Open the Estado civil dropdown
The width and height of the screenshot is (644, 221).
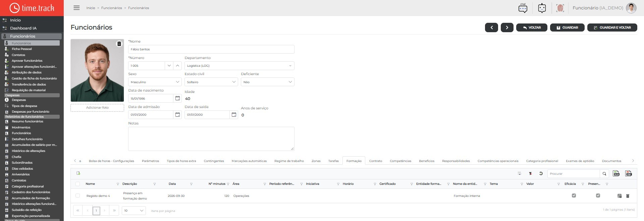211,82
